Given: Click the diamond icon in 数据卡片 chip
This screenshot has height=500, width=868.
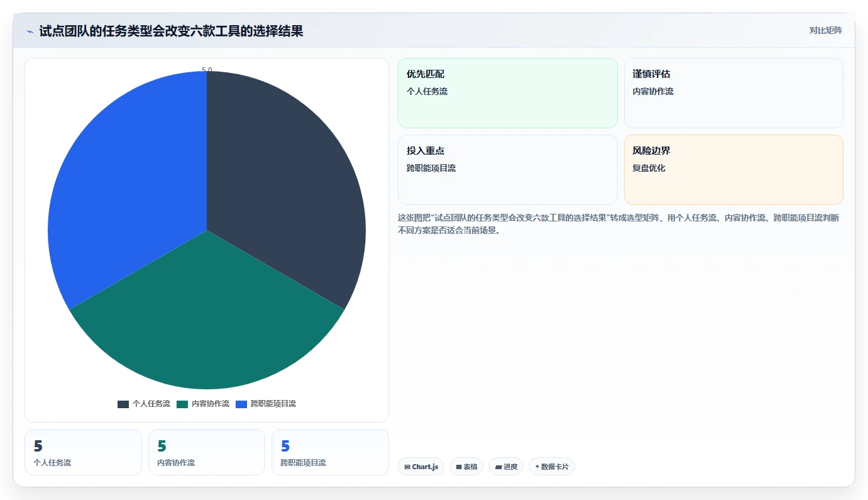Looking at the screenshot, I should (x=537, y=467).
